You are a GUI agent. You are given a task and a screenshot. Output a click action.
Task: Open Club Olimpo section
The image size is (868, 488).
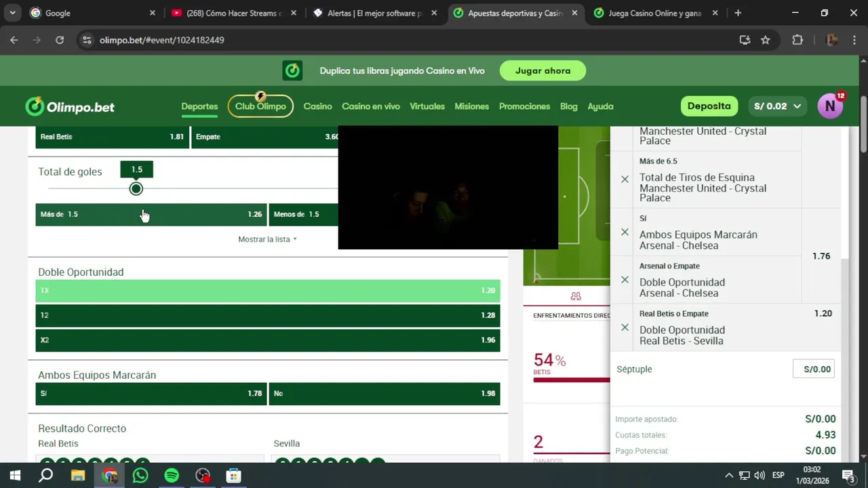coord(260,106)
